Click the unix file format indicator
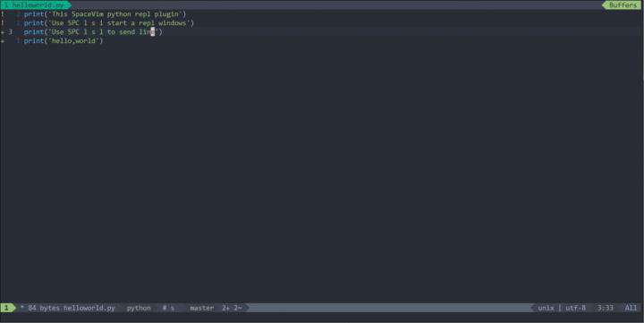The image size is (644, 323). [x=546, y=308]
